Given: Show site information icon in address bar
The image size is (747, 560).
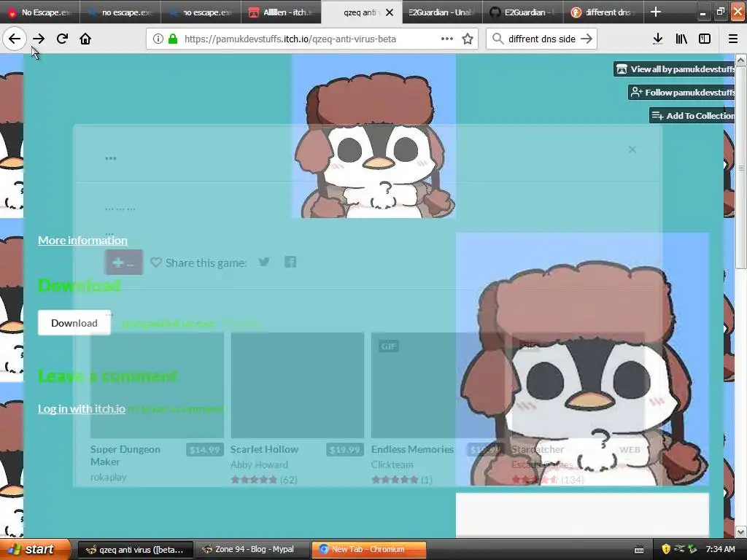Looking at the screenshot, I should tap(158, 39).
